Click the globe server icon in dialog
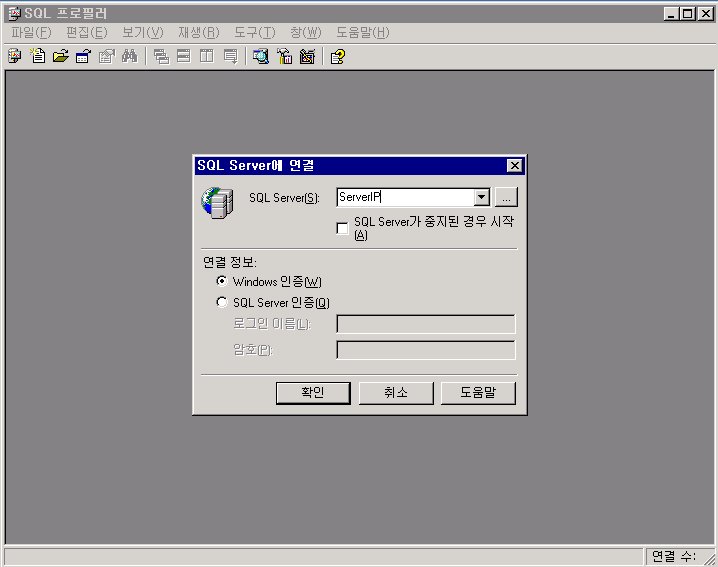 (218, 202)
